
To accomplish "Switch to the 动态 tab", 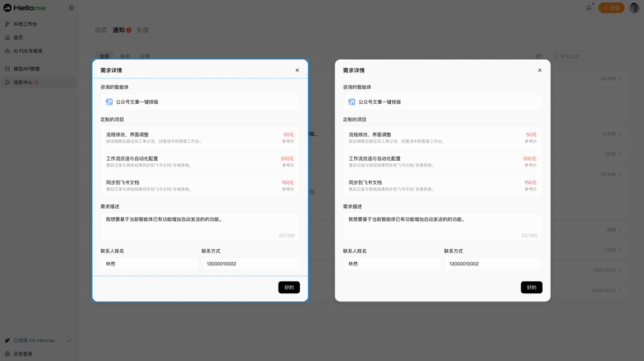I will (x=101, y=30).
